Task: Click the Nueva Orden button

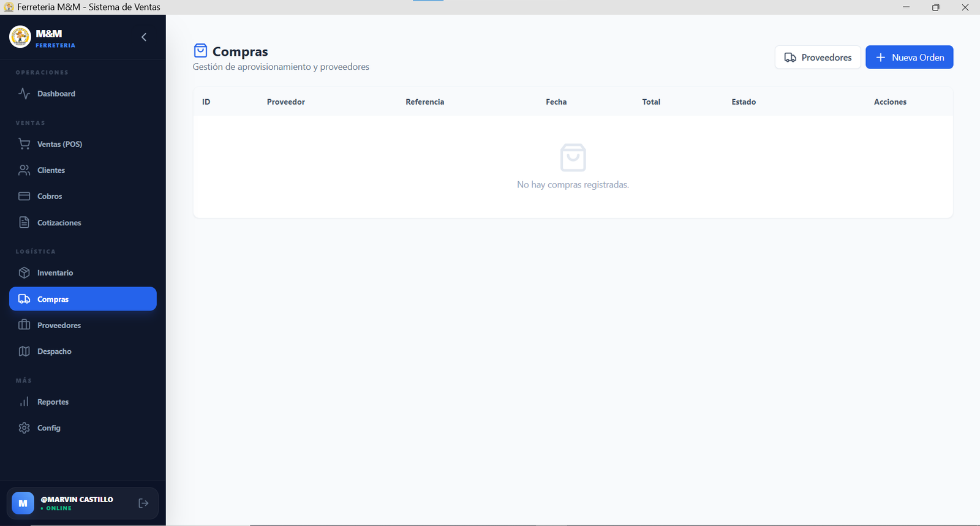Action: (x=909, y=57)
